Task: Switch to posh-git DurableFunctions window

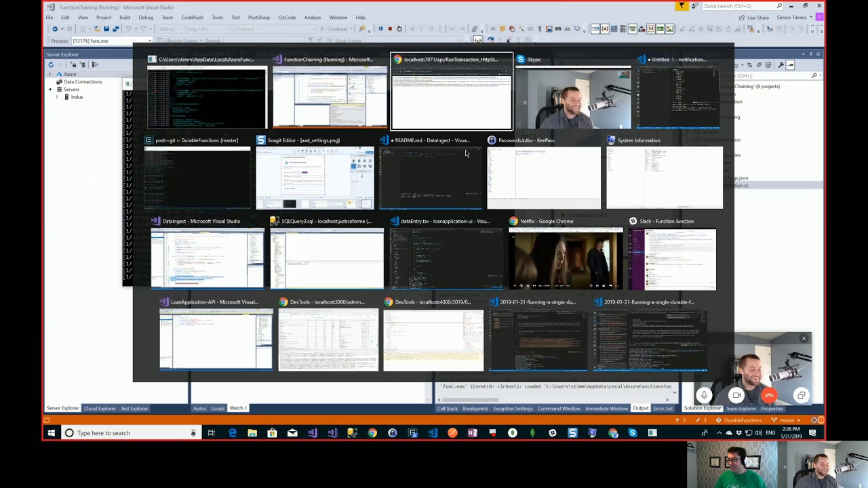Action: pos(197,178)
